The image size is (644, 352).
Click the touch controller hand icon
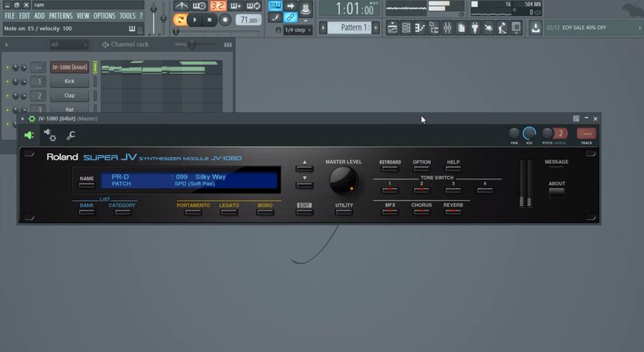[489, 27]
